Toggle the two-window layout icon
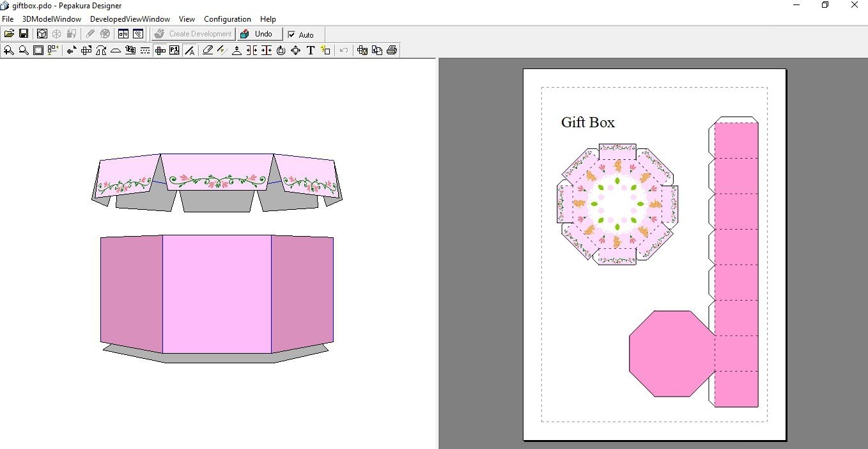 pyautogui.click(x=123, y=33)
